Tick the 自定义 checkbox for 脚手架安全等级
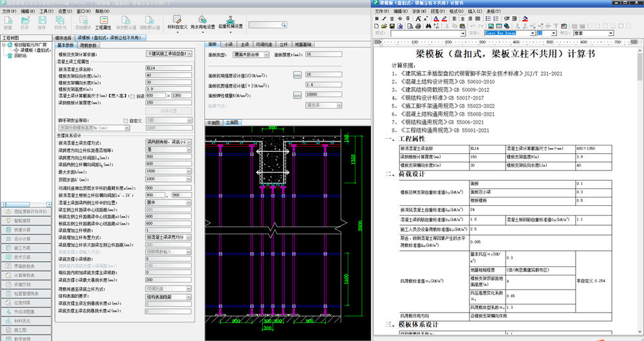The image size is (644, 341). coord(126,120)
